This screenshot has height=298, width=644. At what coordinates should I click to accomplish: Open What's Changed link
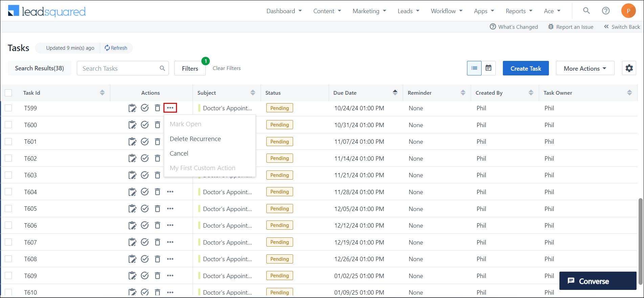[x=514, y=27]
